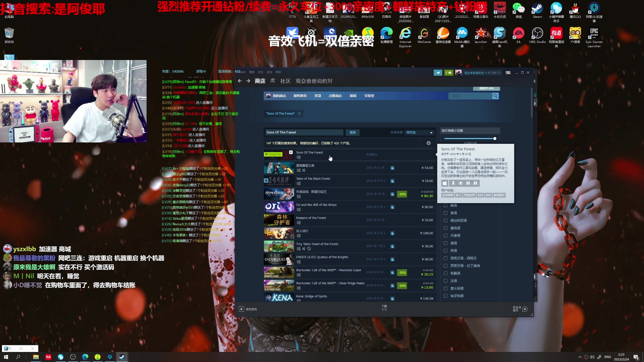This screenshot has height=362, width=644.
Task: Open 新闻 news menu item
Action: pos(353,96)
